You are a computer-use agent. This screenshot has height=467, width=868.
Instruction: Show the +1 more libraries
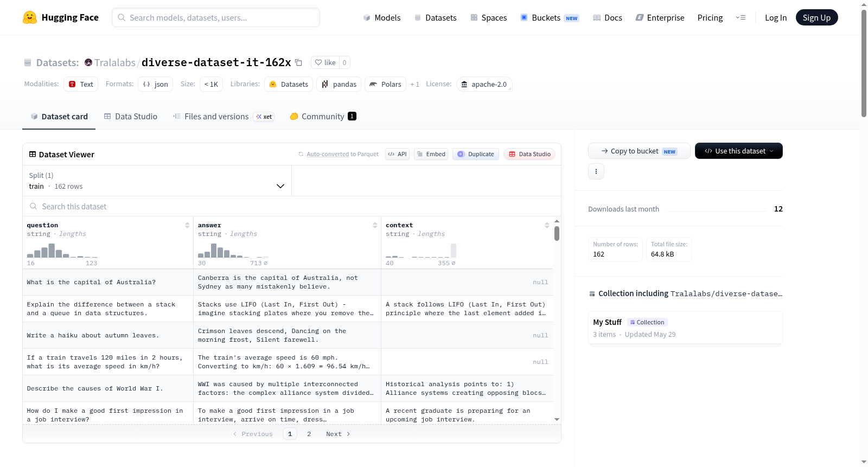414,84
